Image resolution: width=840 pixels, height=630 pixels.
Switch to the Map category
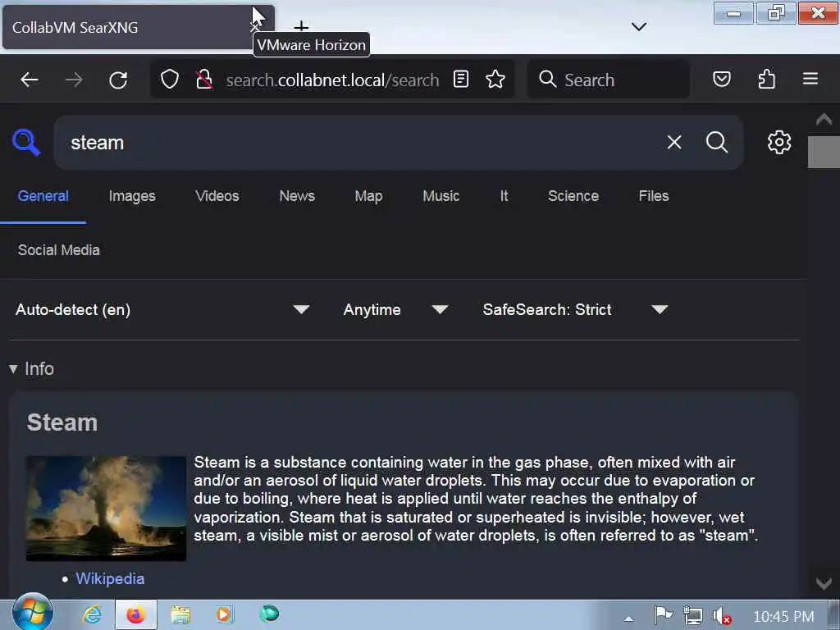pos(368,196)
